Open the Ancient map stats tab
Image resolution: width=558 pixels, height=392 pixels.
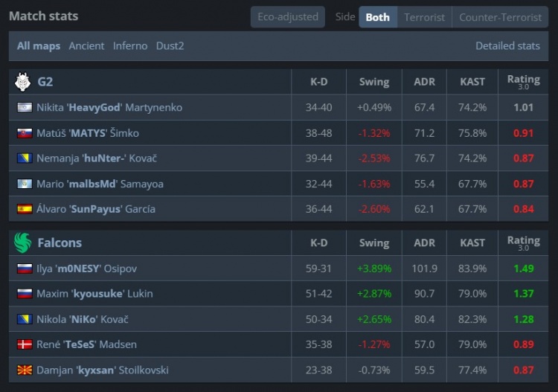86,46
